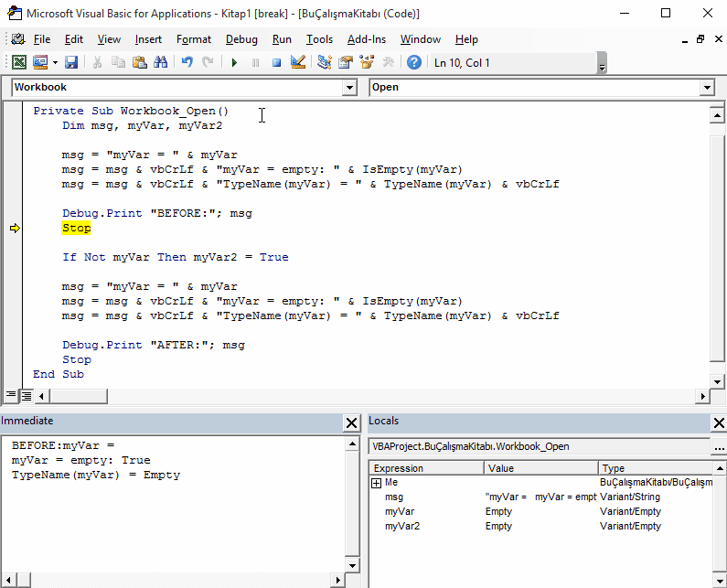
Task: Open the Properties Window icon
Action: [346, 62]
